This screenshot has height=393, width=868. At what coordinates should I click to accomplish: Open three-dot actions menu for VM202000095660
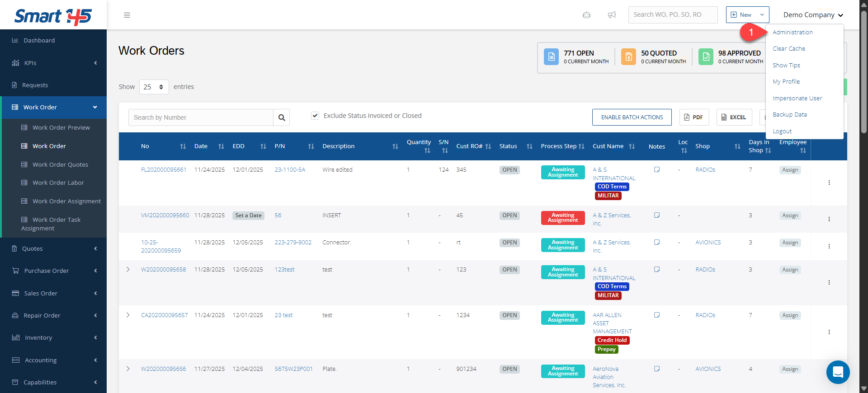(x=829, y=219)
